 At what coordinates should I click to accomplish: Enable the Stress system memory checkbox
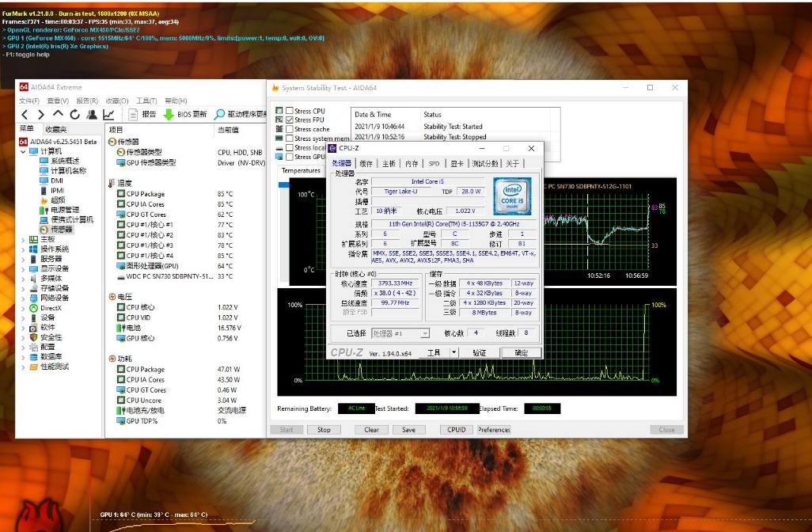[x=290, y=139]
